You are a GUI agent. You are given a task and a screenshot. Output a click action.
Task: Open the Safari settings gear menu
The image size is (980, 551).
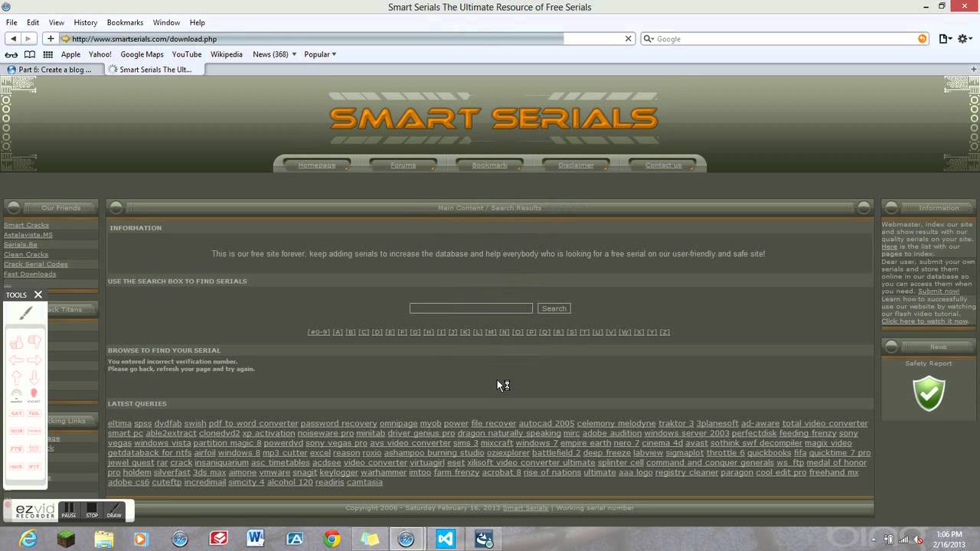(x=965, y=38)
